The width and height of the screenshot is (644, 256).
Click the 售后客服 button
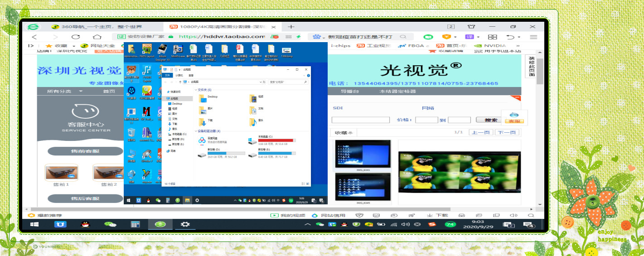point(85,198)
